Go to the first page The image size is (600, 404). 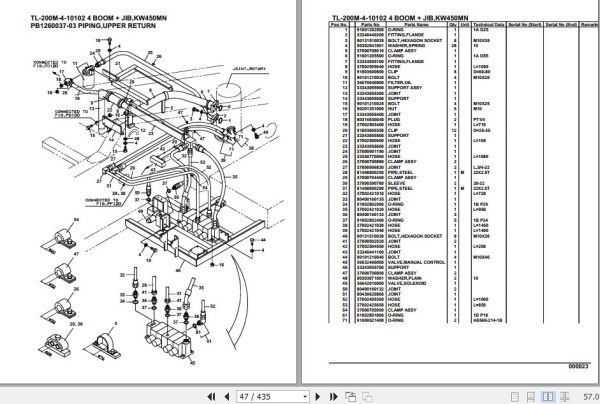coord(211,397)
